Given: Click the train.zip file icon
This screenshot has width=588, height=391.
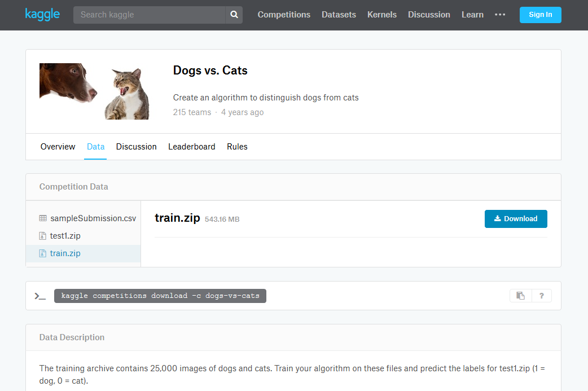Looking at the screenshot, I should [x=43, y=253].
